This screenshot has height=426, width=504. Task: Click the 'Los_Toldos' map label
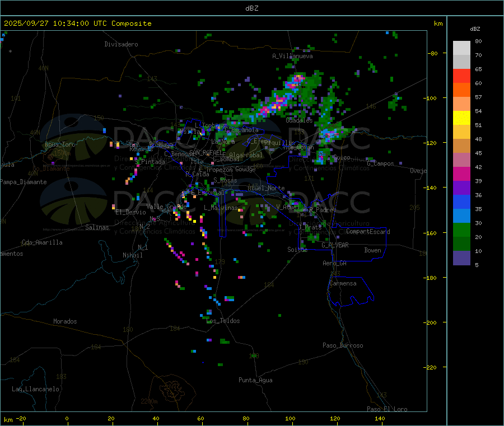tap(223, 321)
